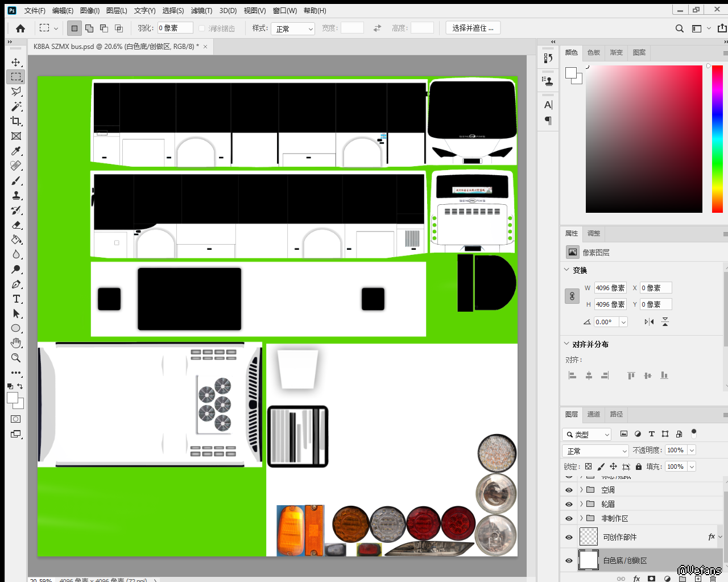
Task: Select the Crop tool
Action: (16, 121)
